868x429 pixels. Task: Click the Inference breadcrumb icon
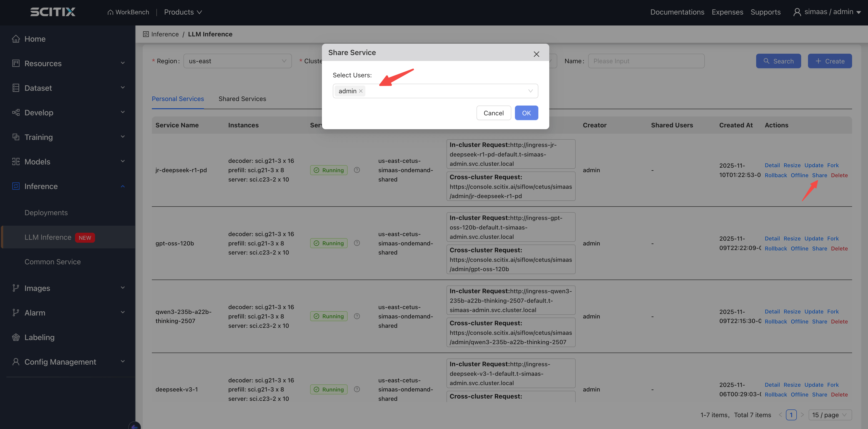(146, 34)
